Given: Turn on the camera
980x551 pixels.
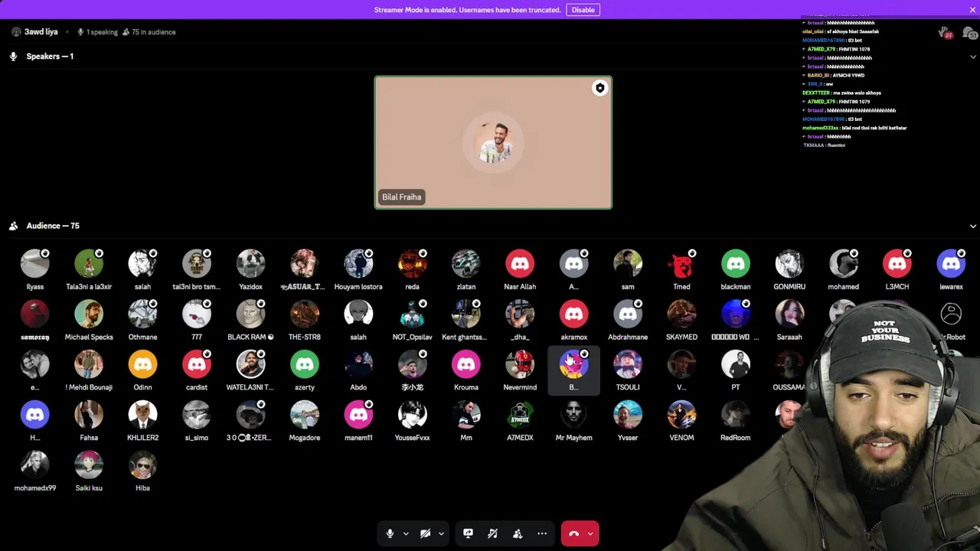Looking at the screenshot, I should click(x=425, y=533).
